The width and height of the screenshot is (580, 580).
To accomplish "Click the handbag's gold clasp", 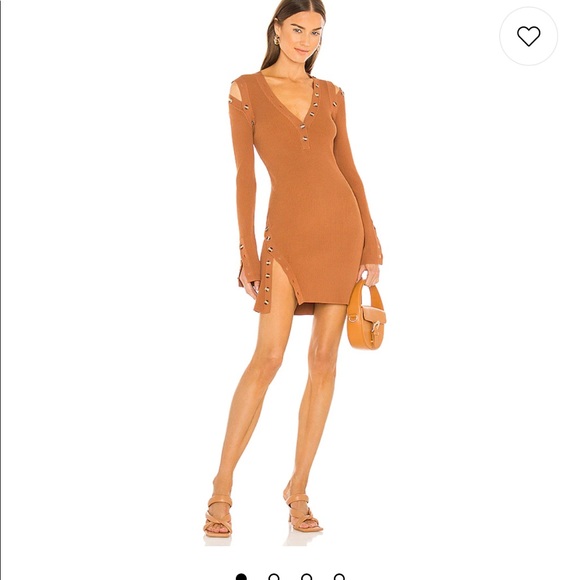I will pyautogui.click(x=376, y=328).
